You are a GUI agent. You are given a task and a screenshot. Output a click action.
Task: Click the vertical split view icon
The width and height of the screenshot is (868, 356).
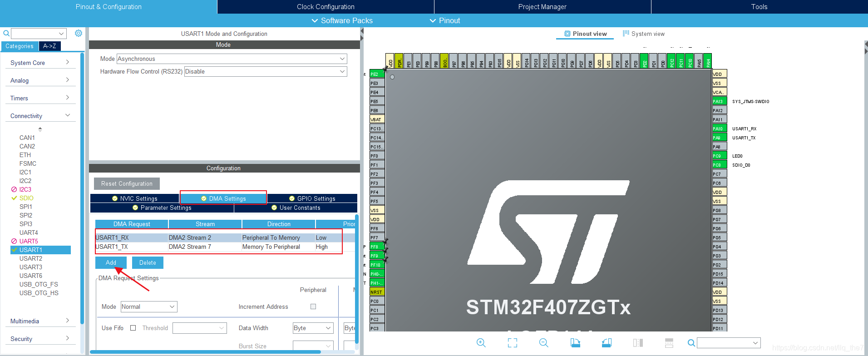(669, 343)
